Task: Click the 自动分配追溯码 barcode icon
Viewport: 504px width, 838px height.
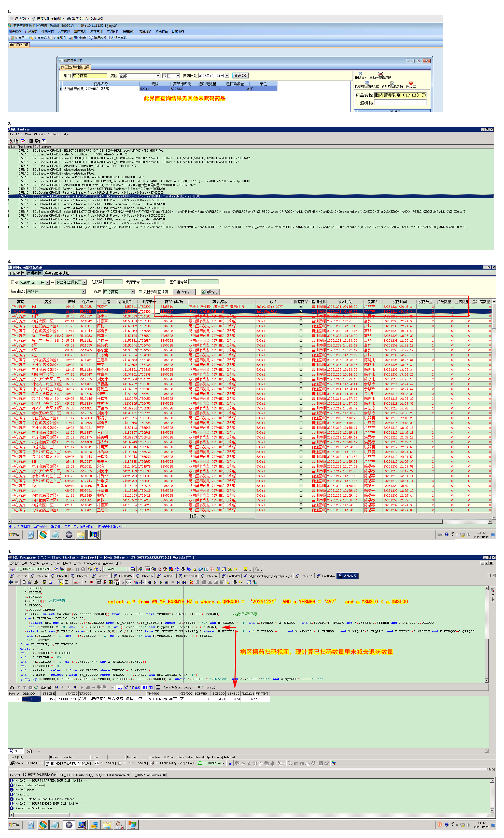Action: click(x=380, y=74)
